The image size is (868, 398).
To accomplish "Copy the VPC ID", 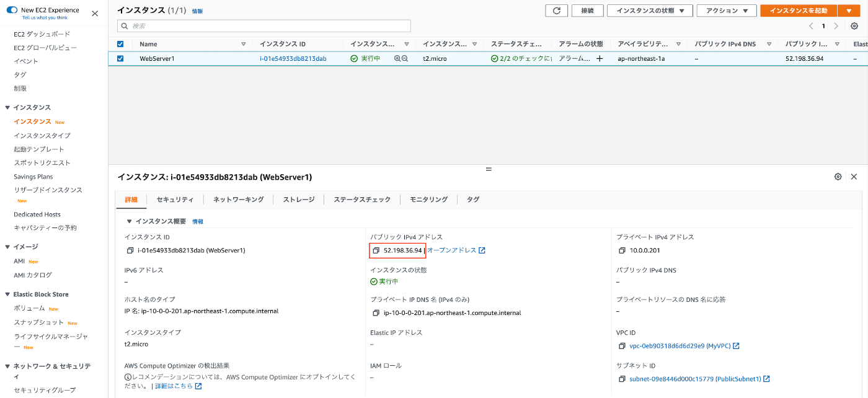I will click(x=622, y=346).
